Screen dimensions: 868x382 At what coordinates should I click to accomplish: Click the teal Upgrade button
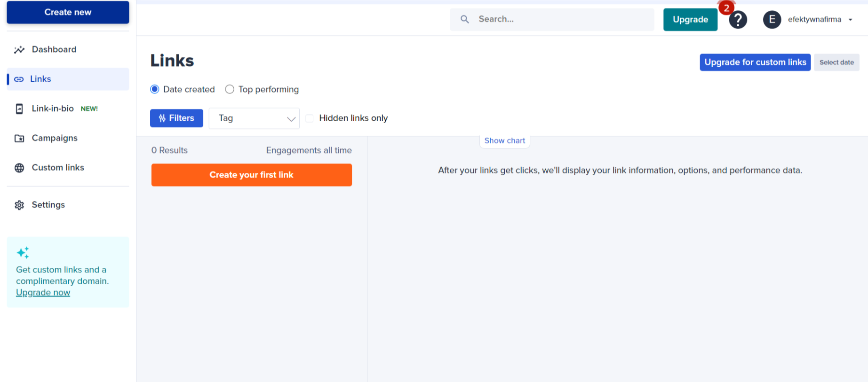(690, 20)
